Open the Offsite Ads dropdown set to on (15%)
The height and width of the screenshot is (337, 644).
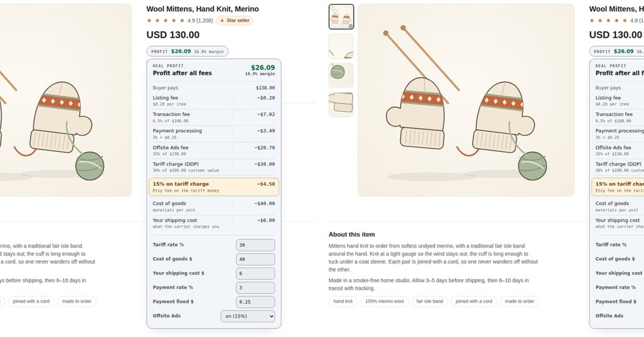click(247, 316)
